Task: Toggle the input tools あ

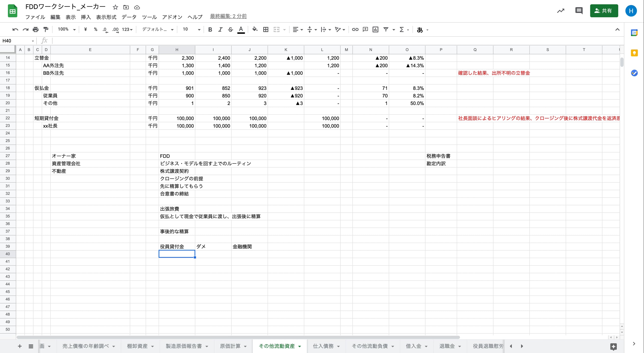Action: [420, 29]
